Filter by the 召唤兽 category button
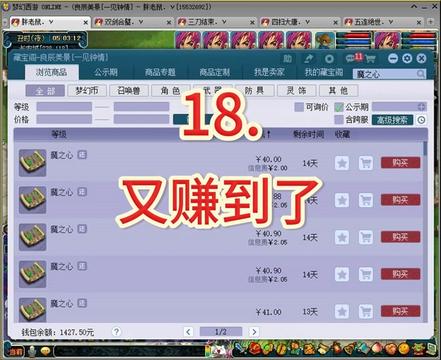 pyautogui.click(x=129, y=91)
